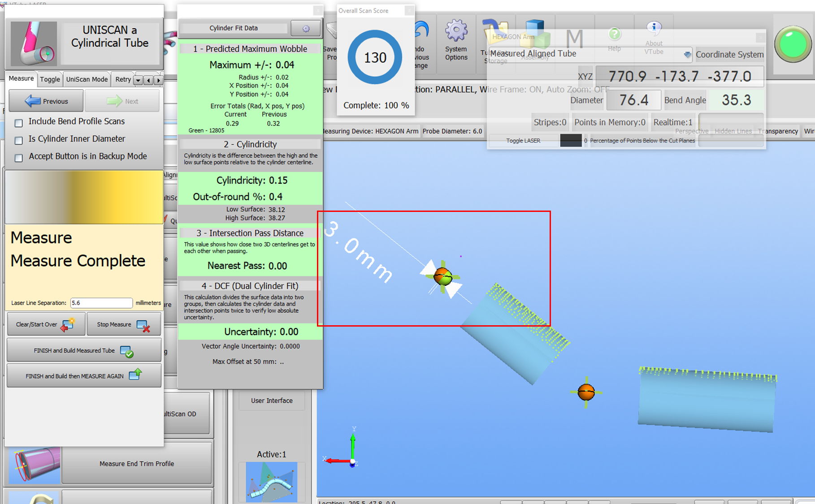Click FINISH and Build Measured Tube
Screen dimensions: 815x504
(x=84, y=350)
